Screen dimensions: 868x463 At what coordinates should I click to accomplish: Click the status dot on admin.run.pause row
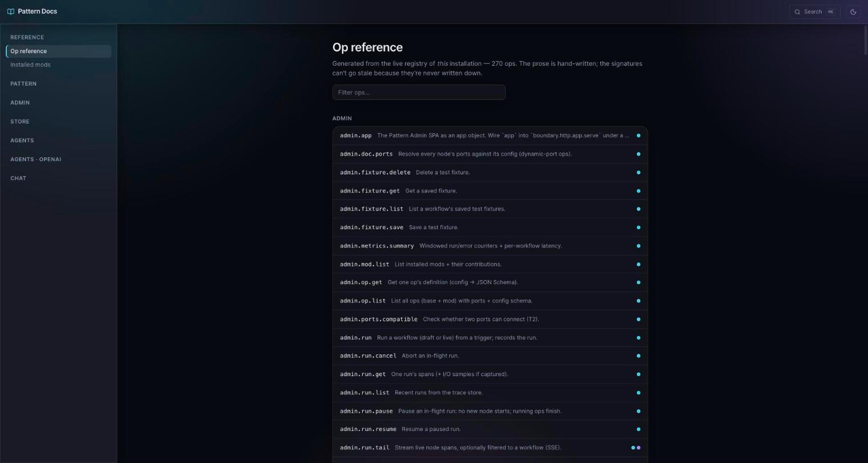(639, 411)
